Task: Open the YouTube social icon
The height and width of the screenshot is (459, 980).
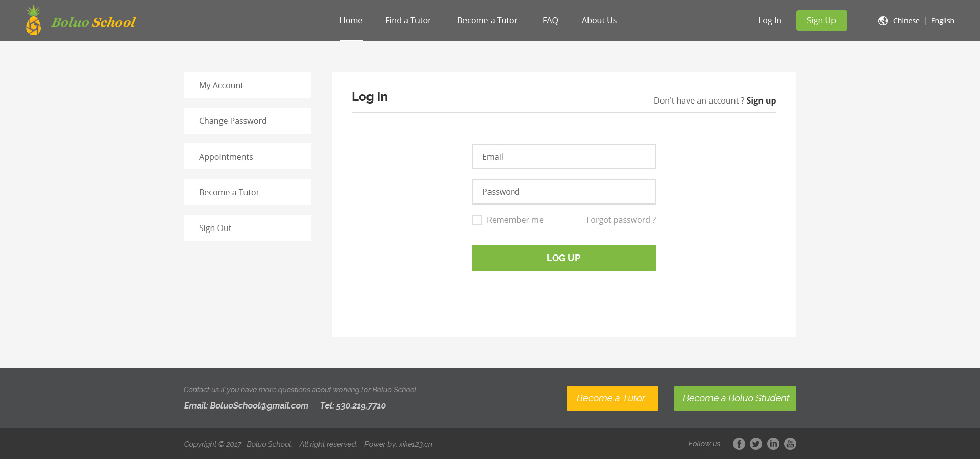Action: [790, 444]
